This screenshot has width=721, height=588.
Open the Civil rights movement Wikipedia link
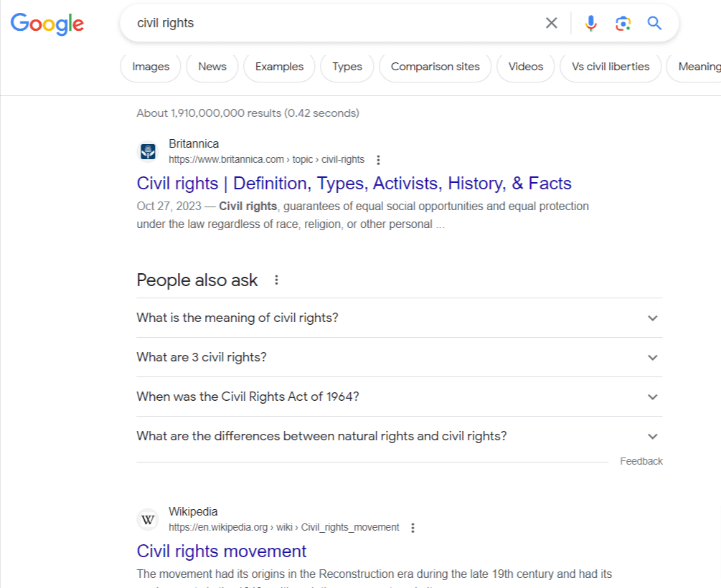[222, 551]
